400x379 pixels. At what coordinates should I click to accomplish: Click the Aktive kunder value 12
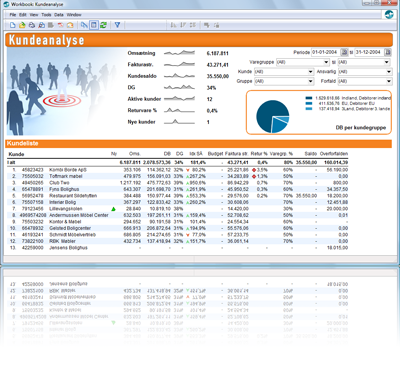[x=209, y=99]
